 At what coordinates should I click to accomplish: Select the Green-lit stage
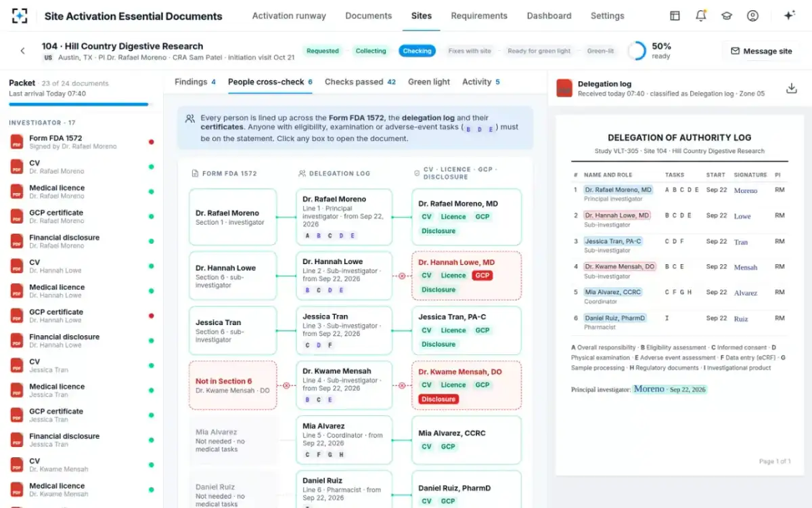(x=600, y=51)
